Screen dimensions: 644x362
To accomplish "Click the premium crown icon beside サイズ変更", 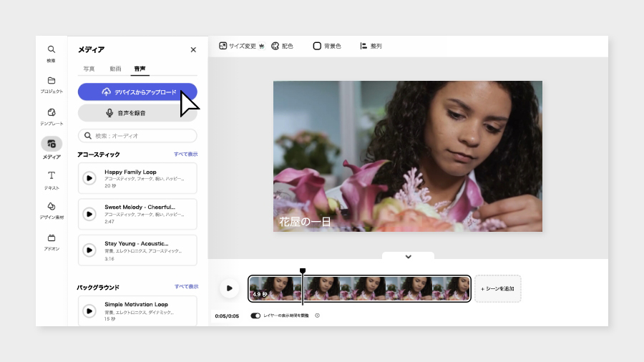I will click(x=262, y=46).
